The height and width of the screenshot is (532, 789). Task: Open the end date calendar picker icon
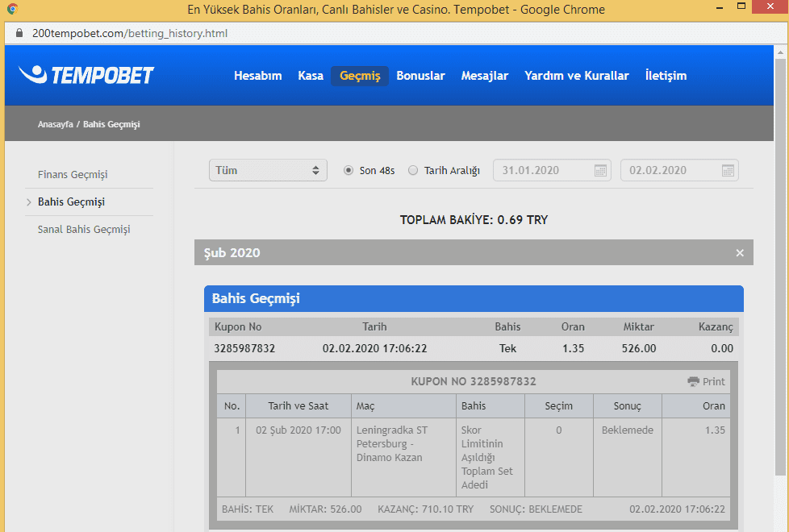(x=728, y=170)
